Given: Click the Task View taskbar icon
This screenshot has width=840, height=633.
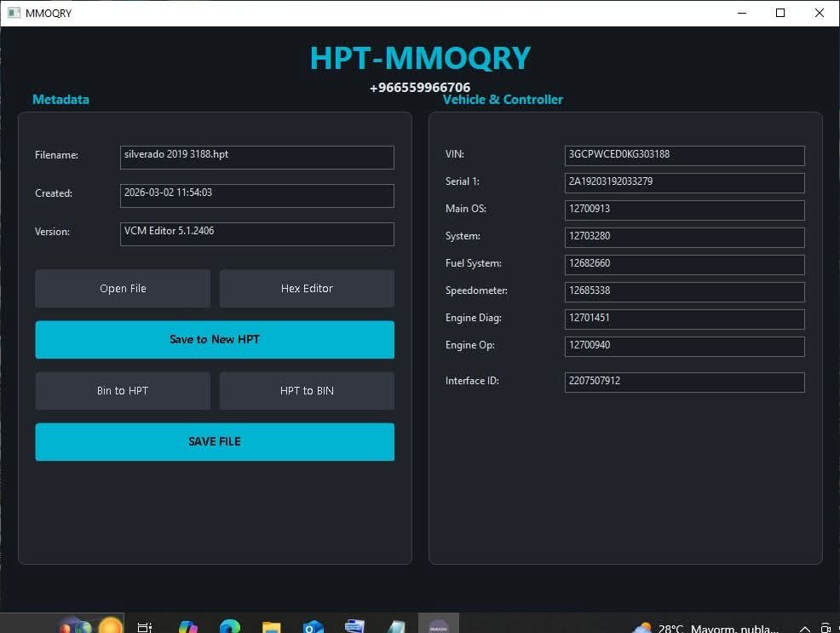Looking at the screenshot, I should [x=145, y=627].
